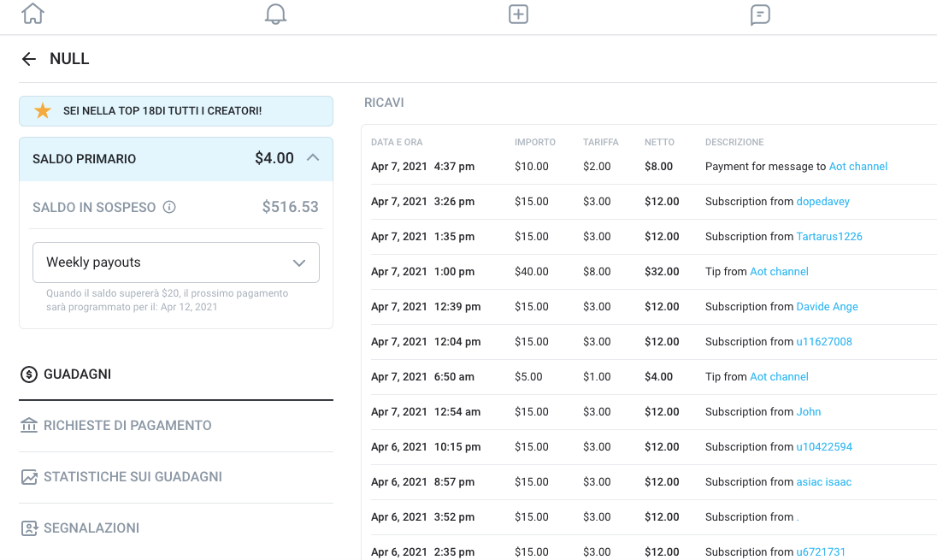This screenshot has width=937, height=560.
Task: Go to the Home icon
Action: pos(32,14)
